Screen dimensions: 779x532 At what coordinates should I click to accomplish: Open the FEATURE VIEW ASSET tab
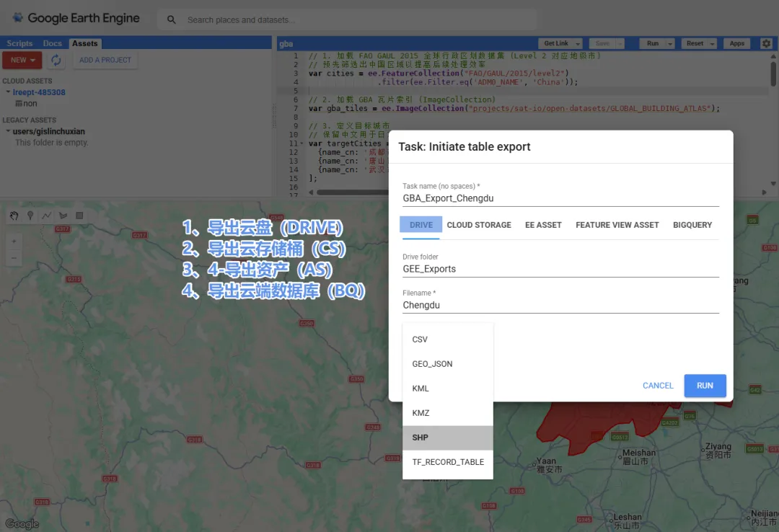tap(617, 225)
